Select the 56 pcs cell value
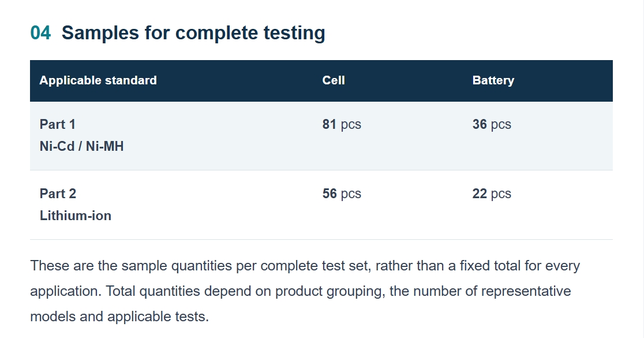This screenshot has width=644, height=338. click(342, 194)
